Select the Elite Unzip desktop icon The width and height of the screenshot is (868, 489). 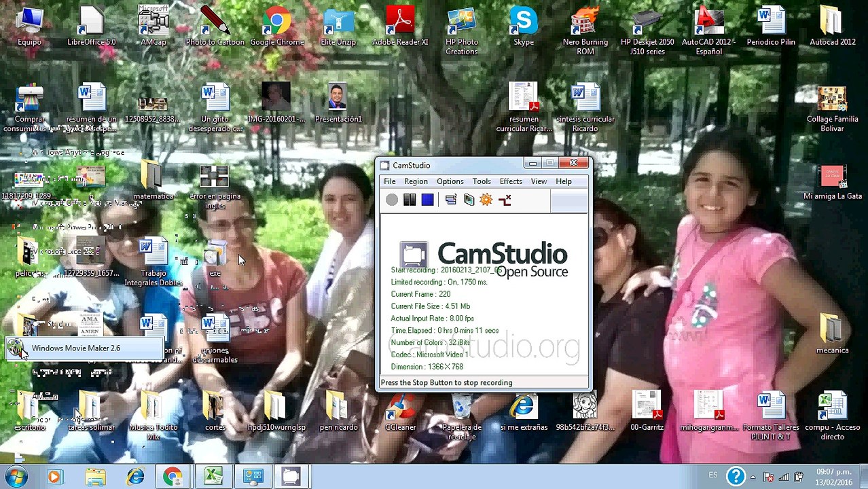(338, 27)
